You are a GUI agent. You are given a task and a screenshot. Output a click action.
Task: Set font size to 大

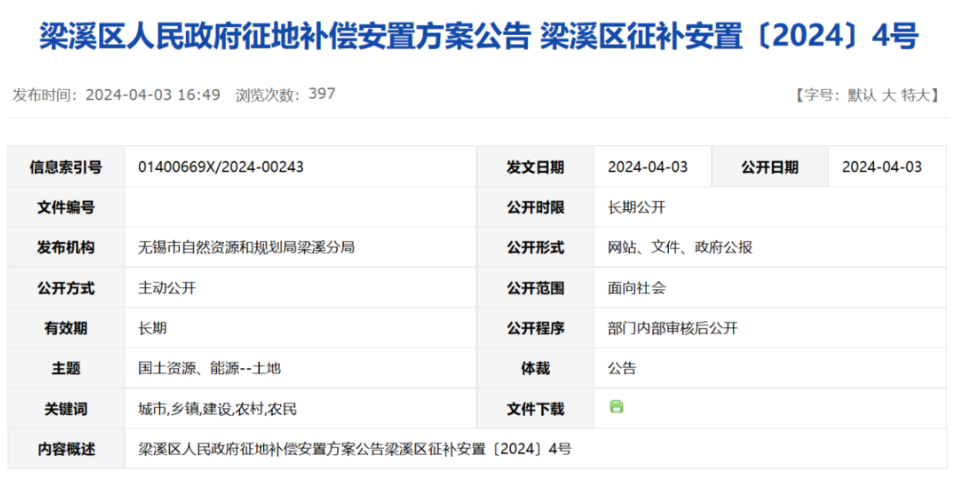pyautogui.click(x=888, y=96)
